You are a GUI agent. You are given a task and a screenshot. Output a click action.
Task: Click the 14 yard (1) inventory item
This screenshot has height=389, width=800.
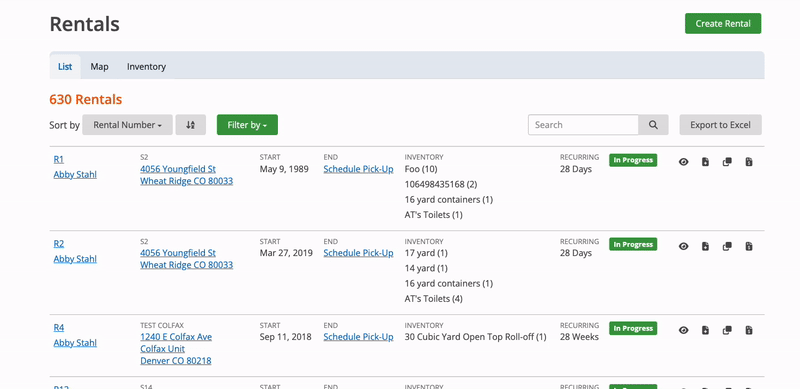click(x=426, y=269)
